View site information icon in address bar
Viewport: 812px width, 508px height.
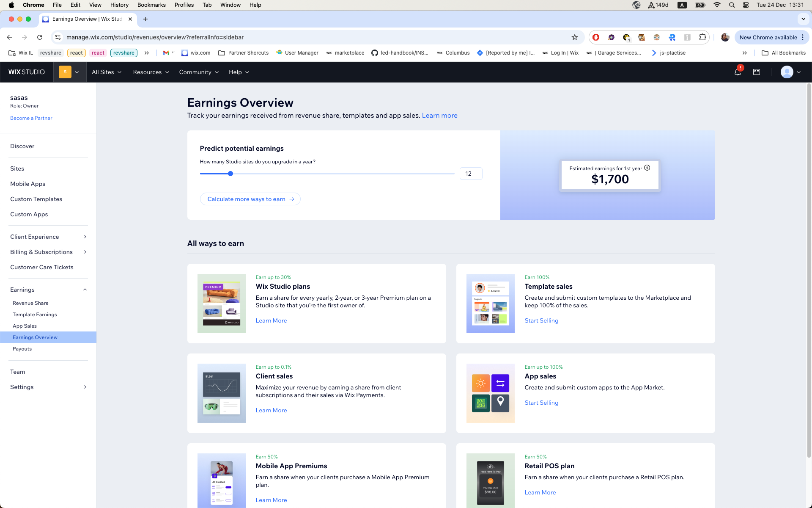pyautogui.click(x=58, y=37)
